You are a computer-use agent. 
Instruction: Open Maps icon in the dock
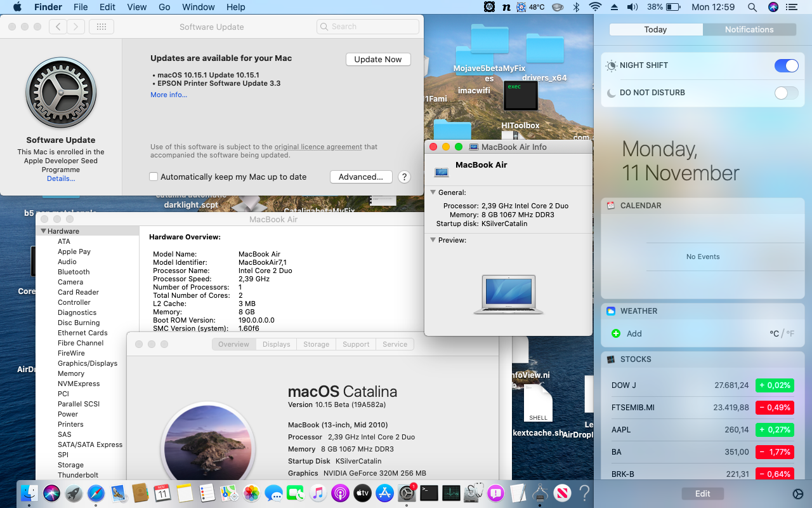click(x=229, y=492)
